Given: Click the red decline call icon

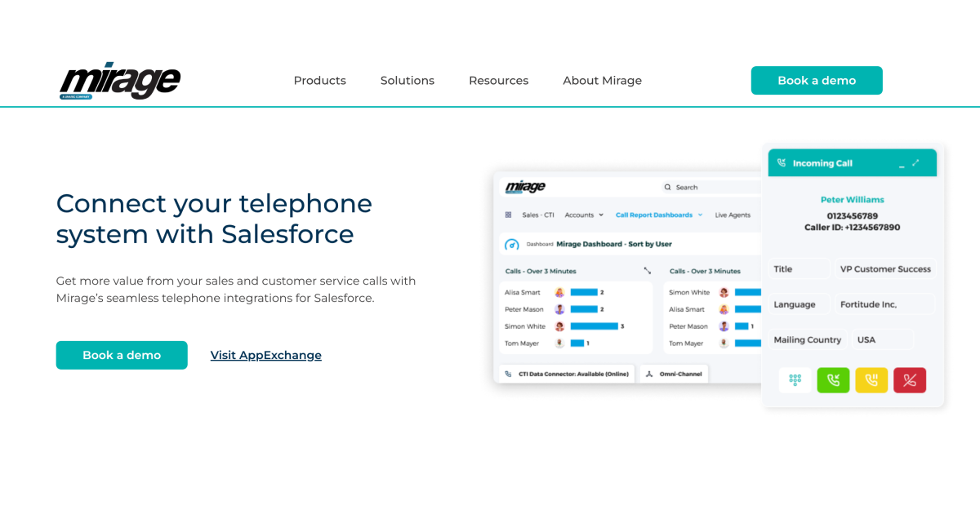Looking at the screenshot, I should pos(910,380).
